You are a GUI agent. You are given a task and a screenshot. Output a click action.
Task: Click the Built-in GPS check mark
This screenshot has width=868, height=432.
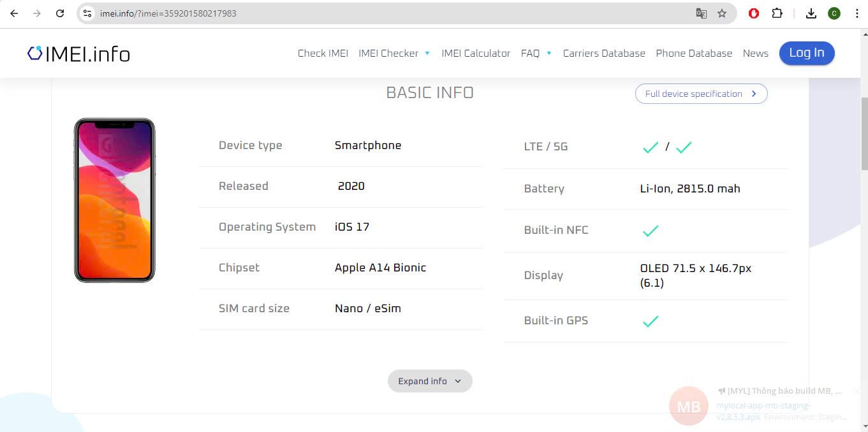click(x=651, y=321)
